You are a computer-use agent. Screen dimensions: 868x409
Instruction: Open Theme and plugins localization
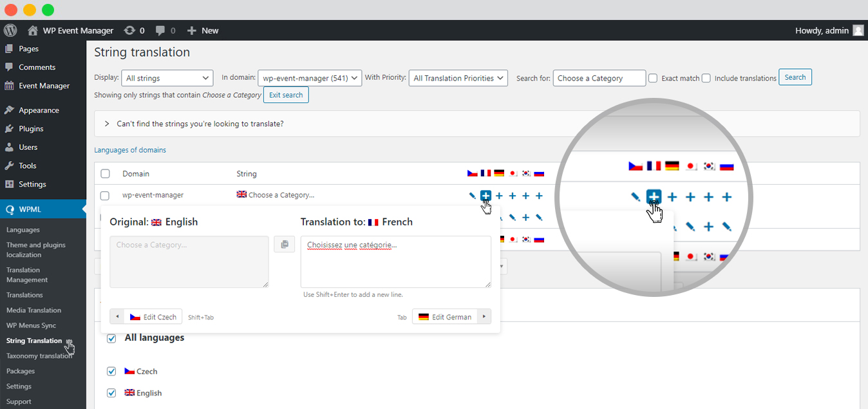[x=36, y=250]
